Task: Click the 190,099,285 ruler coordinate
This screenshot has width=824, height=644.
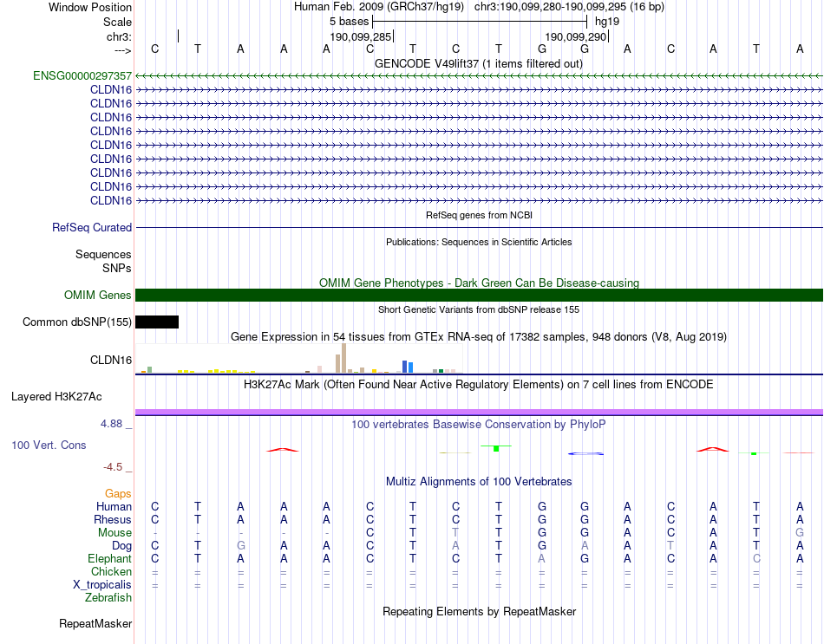Action: (361, 36)
